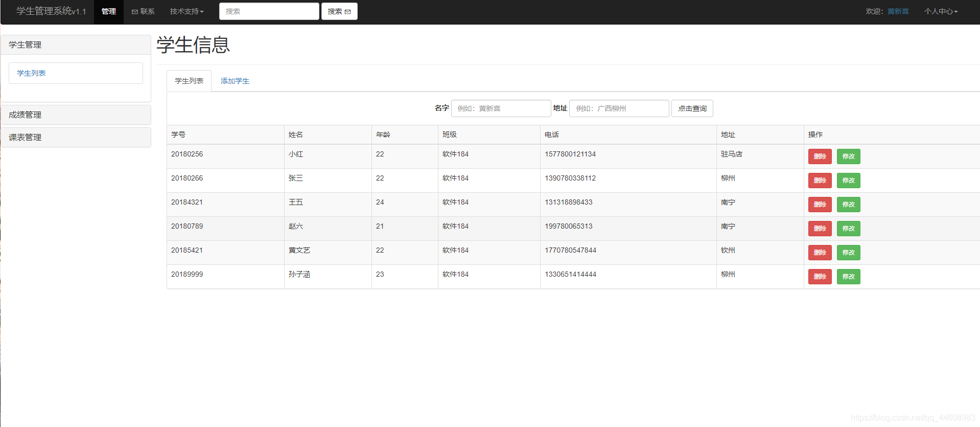Edit student 黄文艺 row
The height and width of the screenshot is (427, 980).
pos(849,253)
